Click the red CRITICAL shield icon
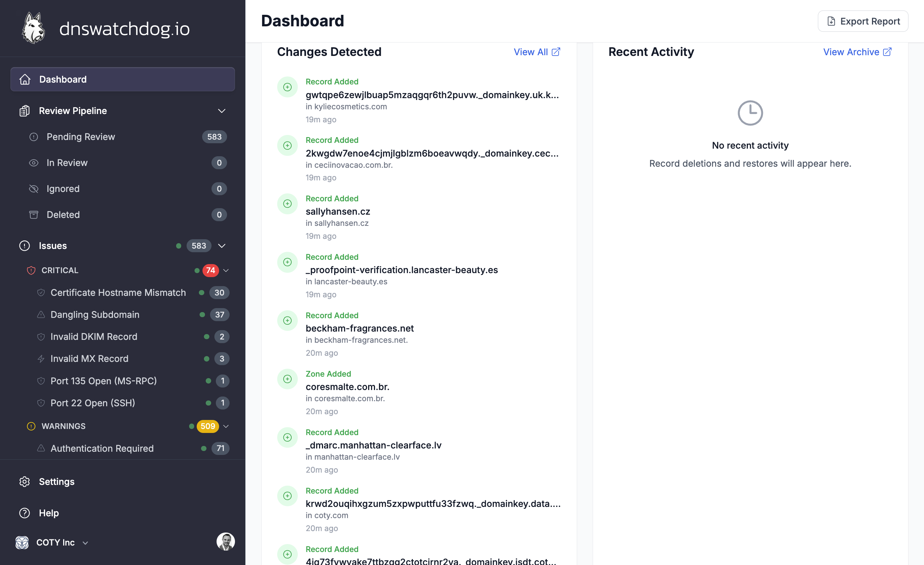This screenshot has width=924, height=565. pos(31,270)
